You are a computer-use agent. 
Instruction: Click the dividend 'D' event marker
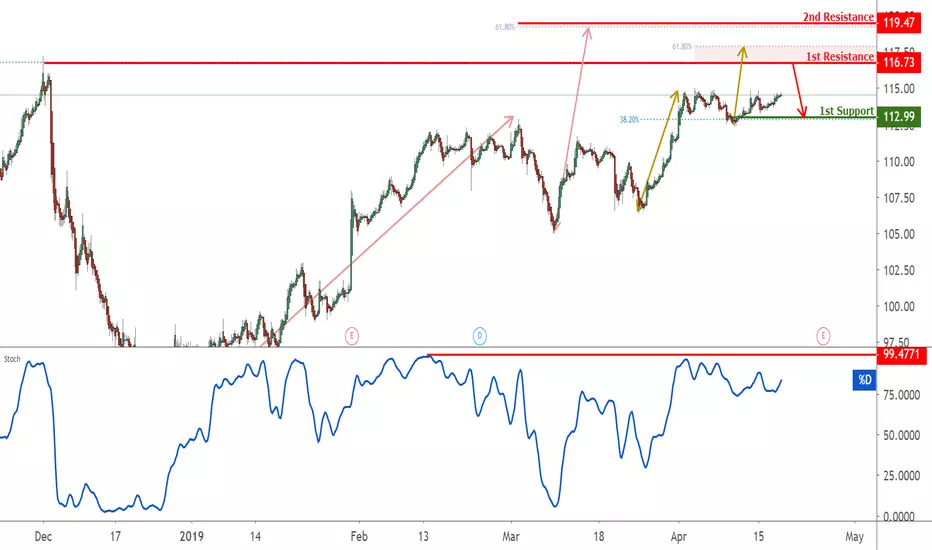(x=480, y=336)
